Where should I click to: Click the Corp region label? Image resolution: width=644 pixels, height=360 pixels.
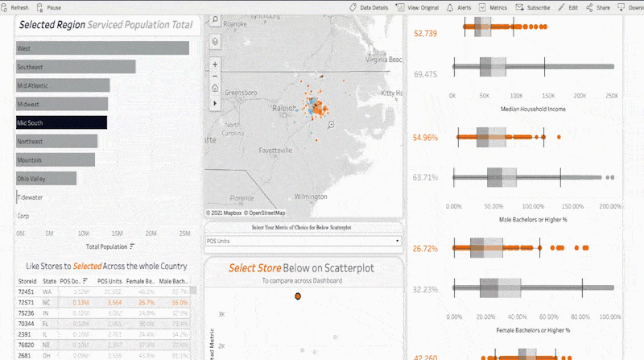tap(23, 216)
